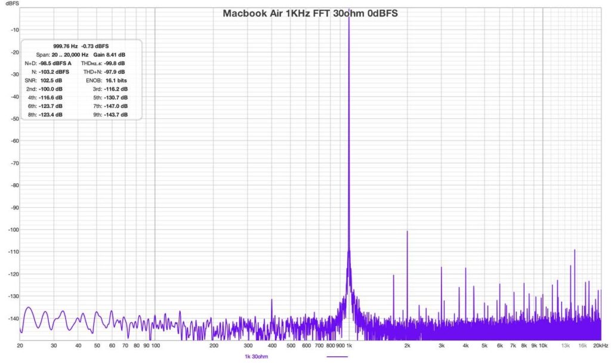Click the "13k" label on the frequency axis
Viewport: 611px width, 364px height.
[x=566, y=346]
